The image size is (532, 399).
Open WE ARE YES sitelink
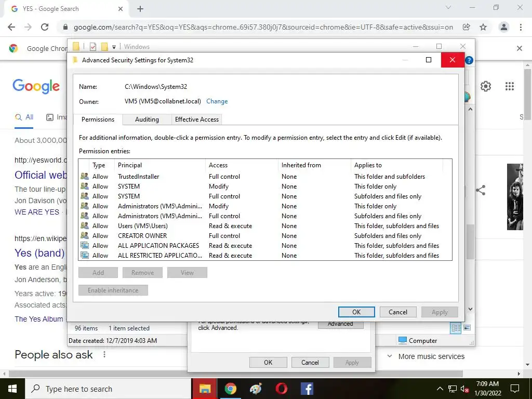[x=37, y=212]
